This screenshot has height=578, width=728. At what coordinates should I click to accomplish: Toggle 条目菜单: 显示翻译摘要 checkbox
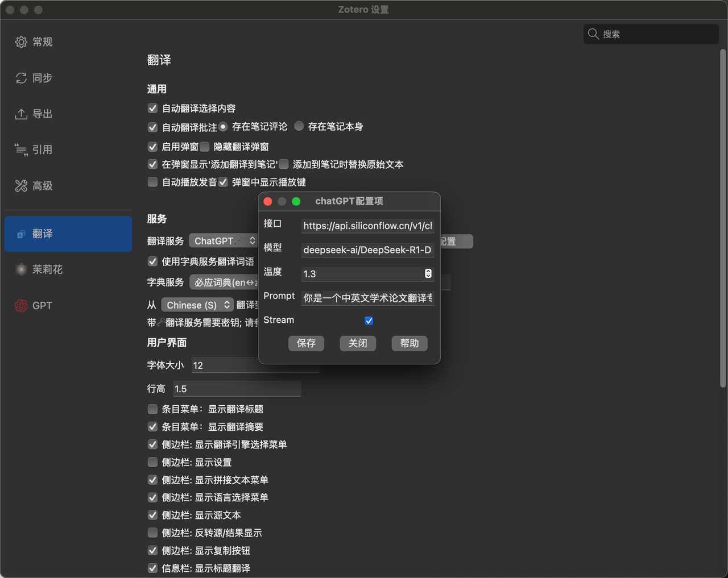(x=152, y=427)
